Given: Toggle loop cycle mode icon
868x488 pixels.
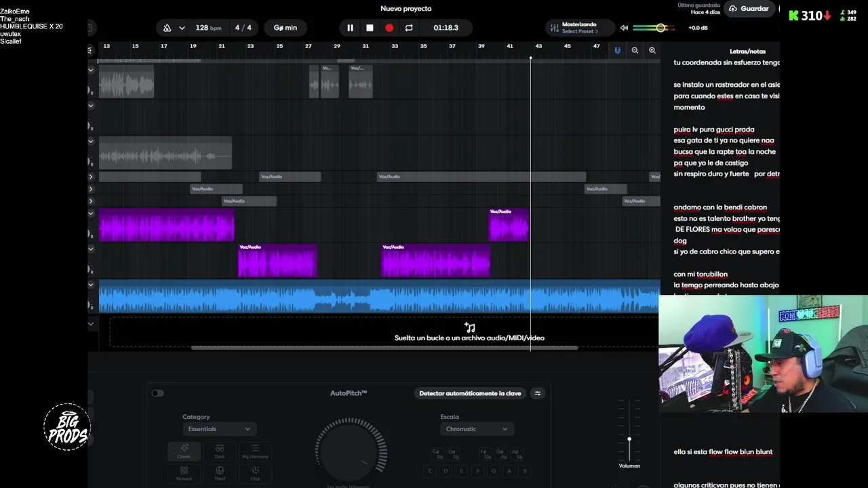Looking at the screenshot, I should [409, 28].
